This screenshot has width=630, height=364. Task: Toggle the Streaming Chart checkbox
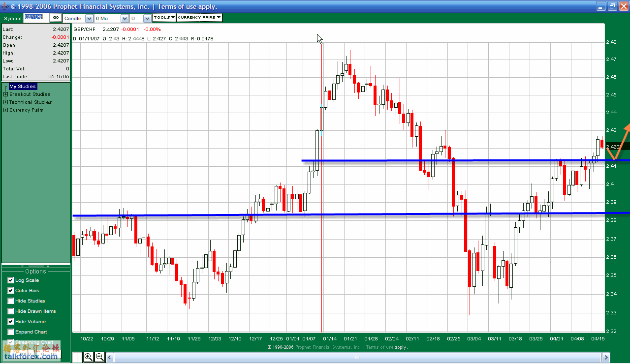coord(11,342)
